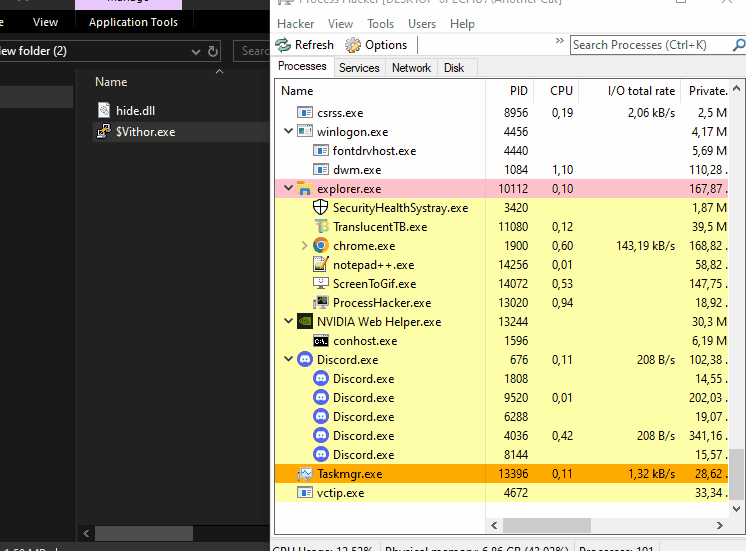Select the ScreenToGif.exe icon
The width and height of the screenshot is (746, 551).
[321, 284]
